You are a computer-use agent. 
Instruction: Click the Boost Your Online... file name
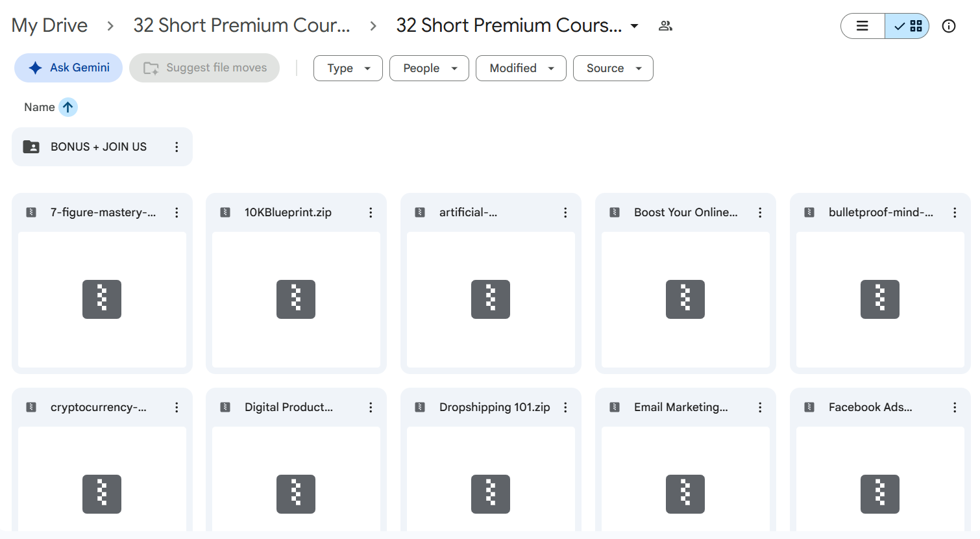coord(686,212)
